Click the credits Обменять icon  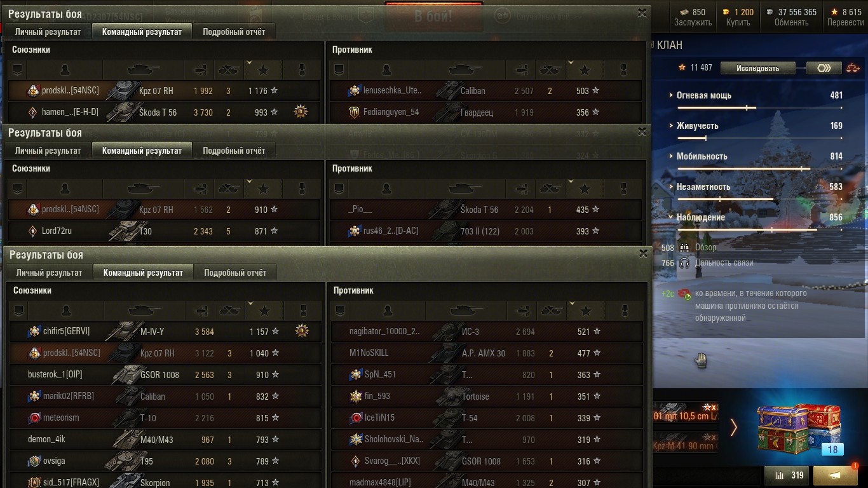point(770,12)
